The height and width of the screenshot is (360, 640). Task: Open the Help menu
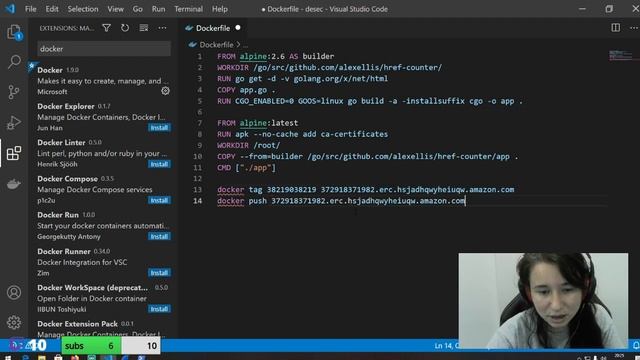[220, 9]
